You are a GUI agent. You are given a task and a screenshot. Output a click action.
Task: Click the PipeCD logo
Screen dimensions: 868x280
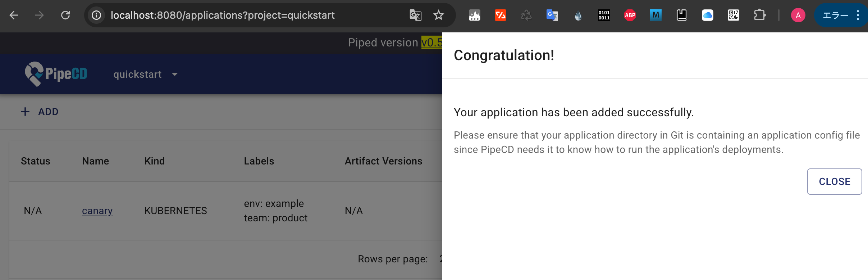[56, 74]
